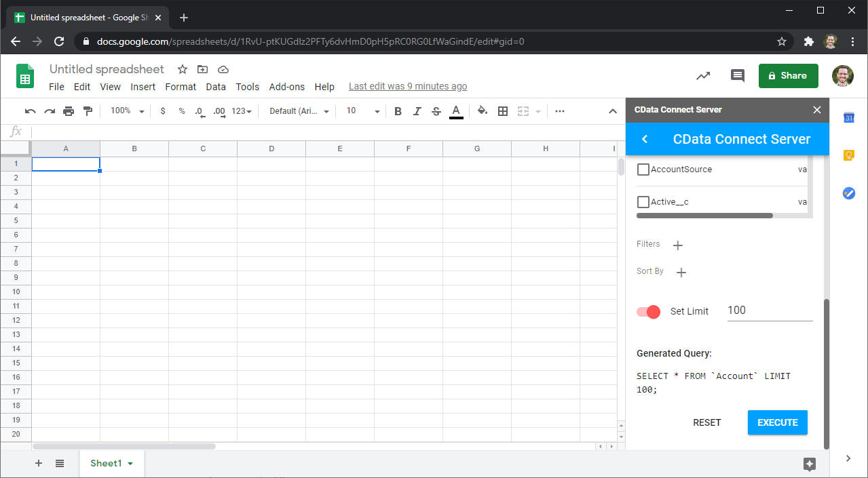Image resolution: width=868 pixels, height=478 pixels.
Task: Click the Redo icon in the toolbar
Action: click(50, 111)
